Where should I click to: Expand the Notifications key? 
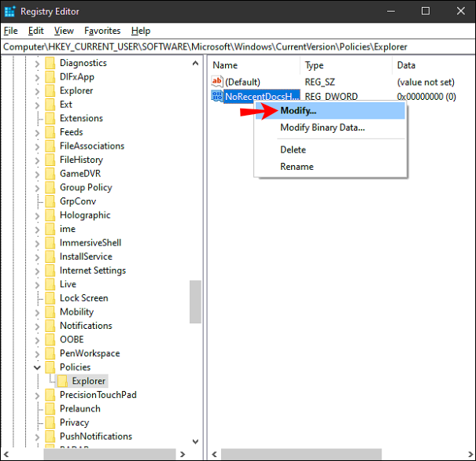(x=37, y=326)
